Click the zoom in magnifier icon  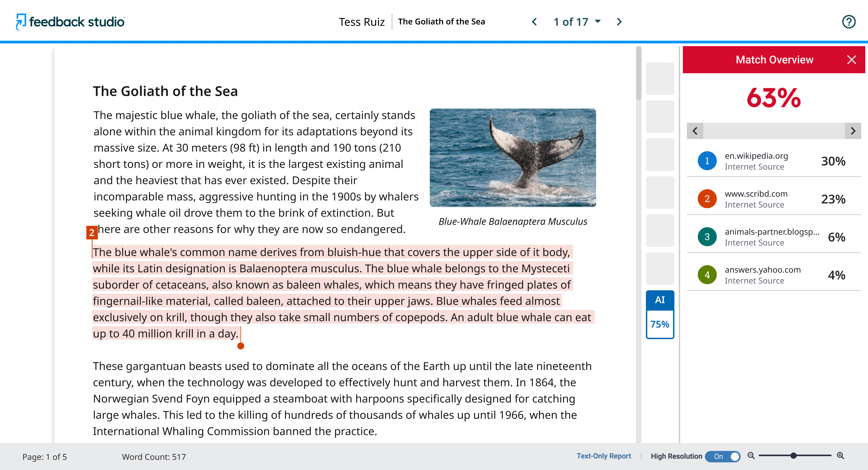point(840,456)
